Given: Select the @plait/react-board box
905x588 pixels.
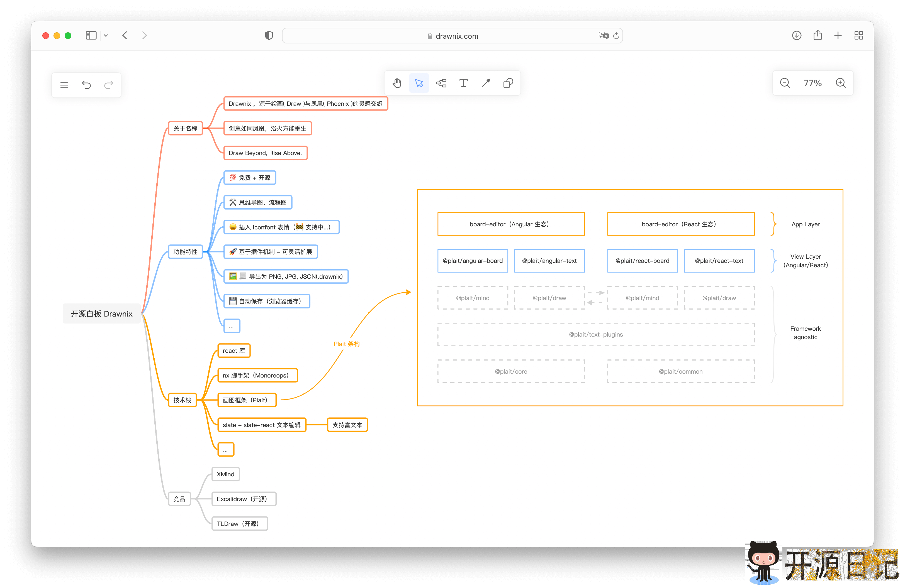Looking at the screenshot, I should coord(642,261).
